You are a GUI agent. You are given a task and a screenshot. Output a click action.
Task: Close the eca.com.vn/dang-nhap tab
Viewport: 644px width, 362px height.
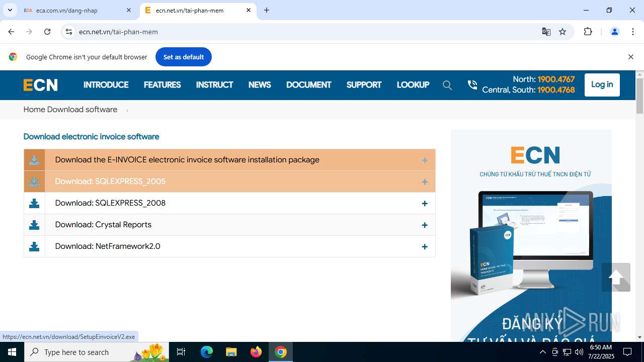(129, 10)
